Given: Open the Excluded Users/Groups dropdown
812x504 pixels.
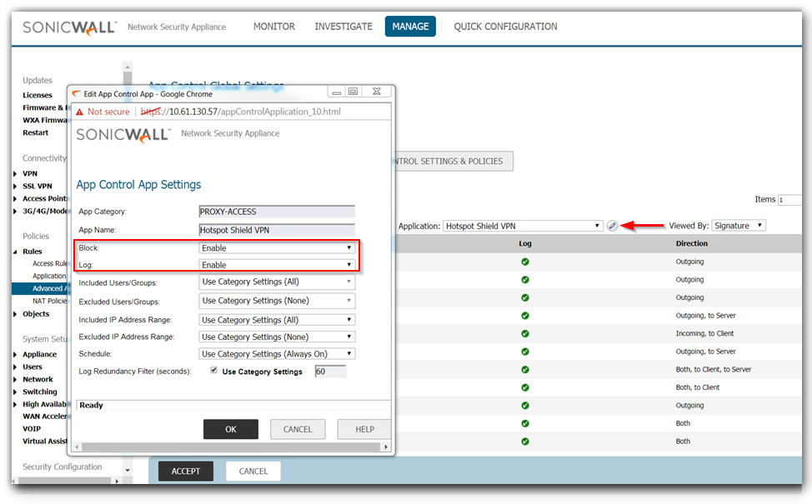Looking at the screenshot, I should pyautogui.click(x=277, y=301).
